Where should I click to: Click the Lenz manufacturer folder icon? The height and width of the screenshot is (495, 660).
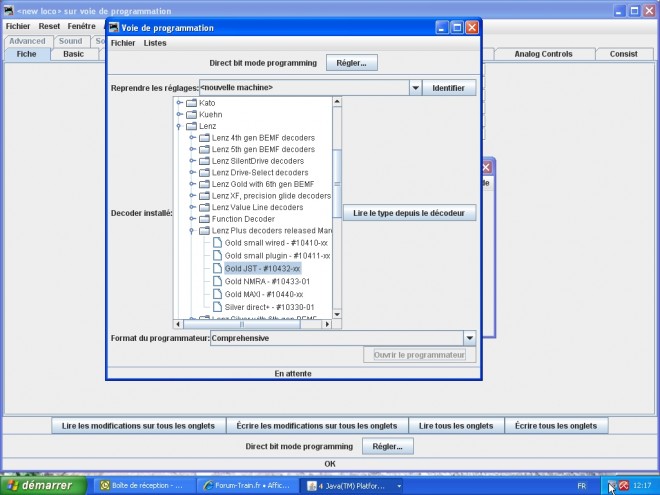pyautogui.click(x=192, y=126)
